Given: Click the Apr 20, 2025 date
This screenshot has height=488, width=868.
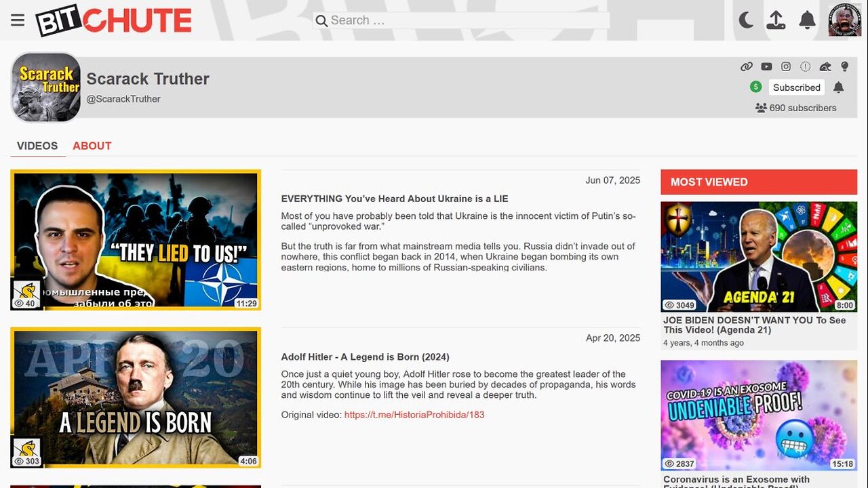Looking at the screenshot, I should [613, 338].
